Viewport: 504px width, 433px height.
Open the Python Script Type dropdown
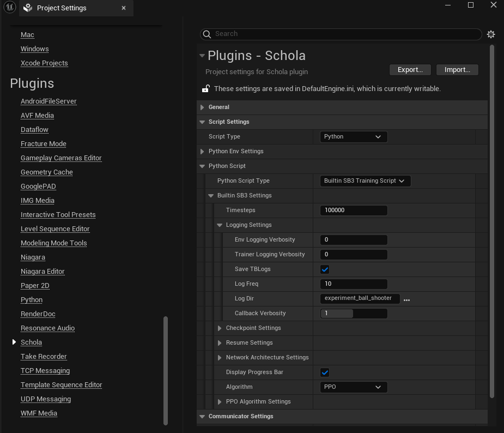[x=365, y=181]
